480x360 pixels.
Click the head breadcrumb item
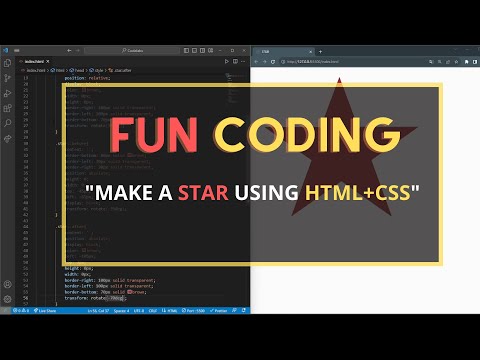click(x=77, y=70)
